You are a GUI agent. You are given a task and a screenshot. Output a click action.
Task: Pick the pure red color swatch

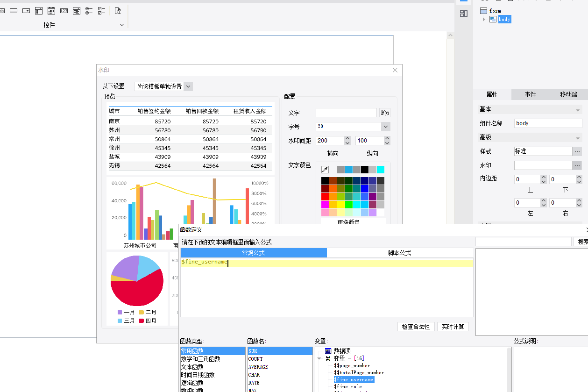pos(325,197)
